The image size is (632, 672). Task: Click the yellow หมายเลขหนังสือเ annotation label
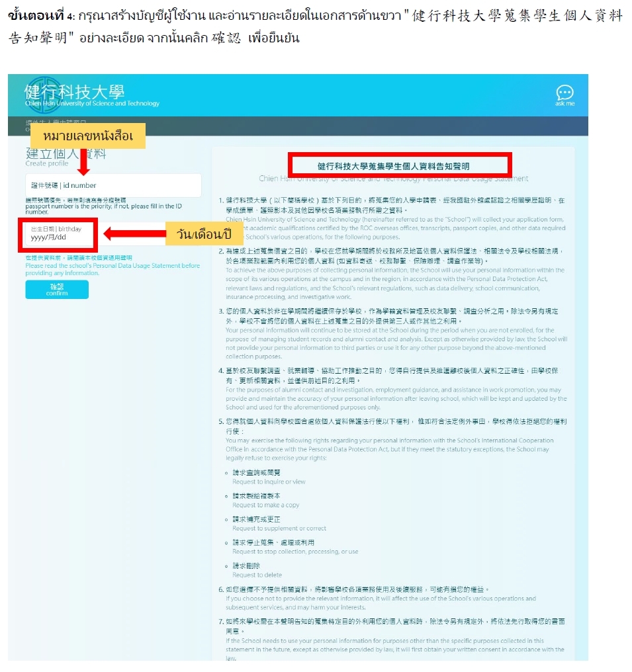tap(88, 136)
